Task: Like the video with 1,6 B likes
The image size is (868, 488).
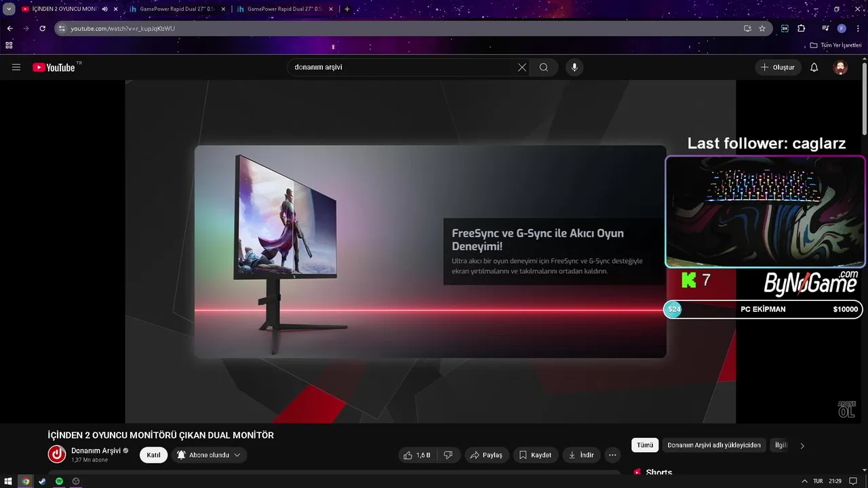Action: (416, 455)
